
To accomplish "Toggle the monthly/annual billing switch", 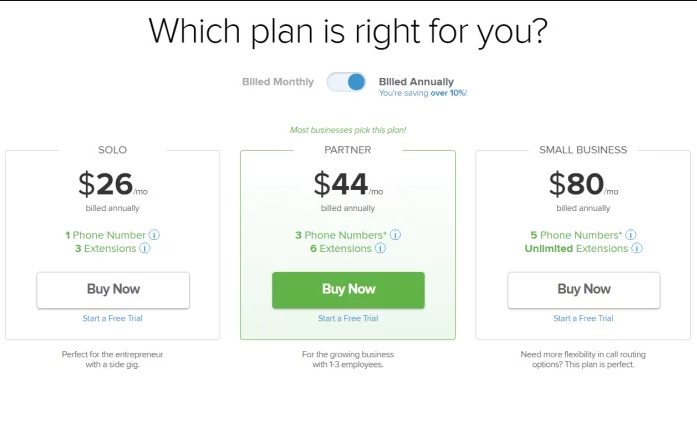I will [346, 82].
